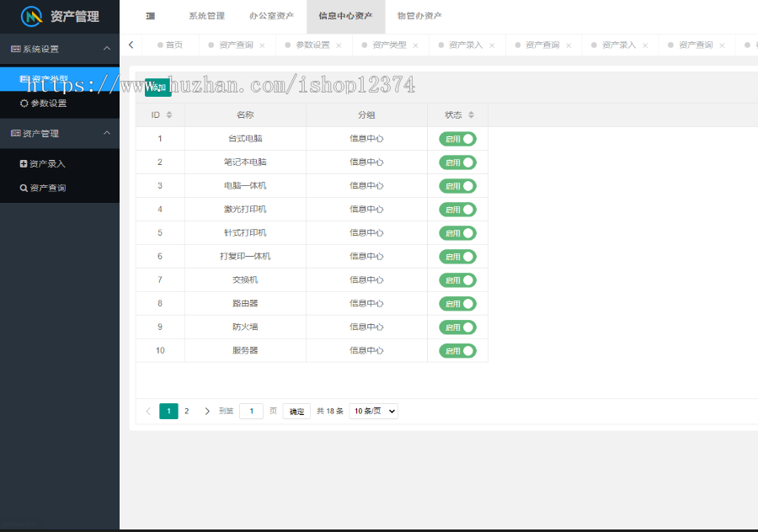The image size is (758, 532).
Task: Select page 1 in pagination
Action: click(x=168, y=411)
